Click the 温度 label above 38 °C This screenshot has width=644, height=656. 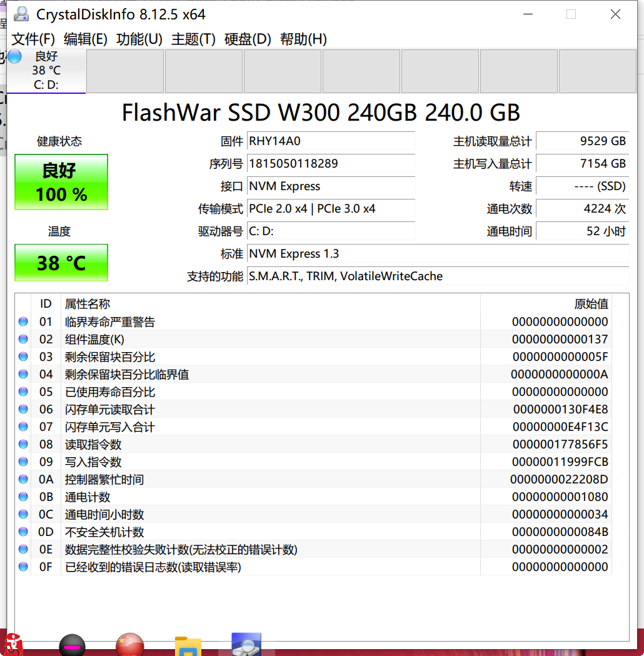coord(59,231)
